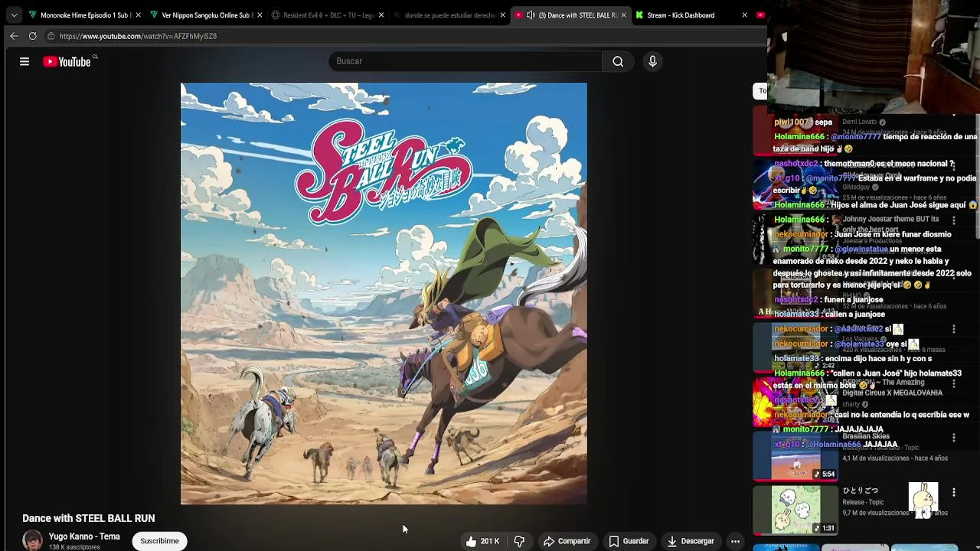
Task: Open the YouTube hamburger guide menu
Action: tap(24, 61)
